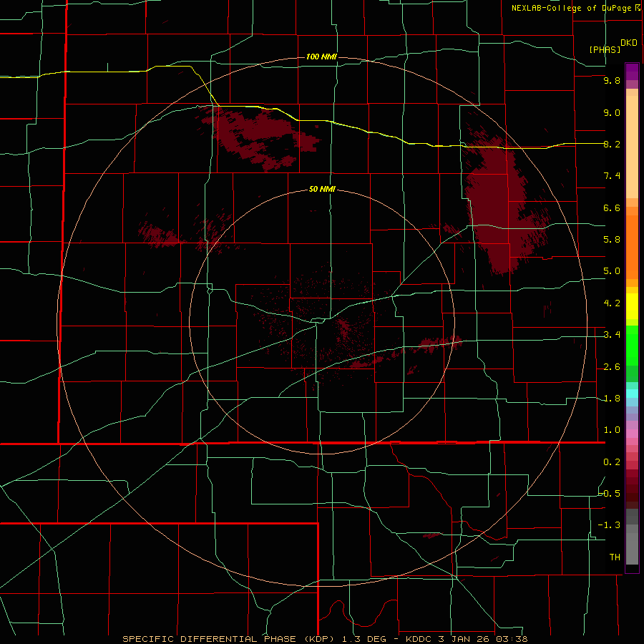Click the TH label at the scale bottom
This screenshot has width=644, height=644.
(x=615, y=557)
